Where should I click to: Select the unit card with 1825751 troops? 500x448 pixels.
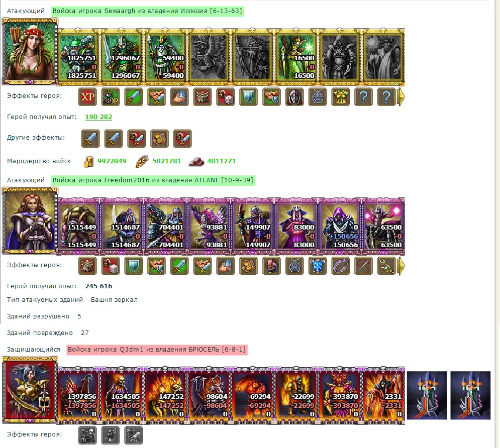click(x=79, y=57)
